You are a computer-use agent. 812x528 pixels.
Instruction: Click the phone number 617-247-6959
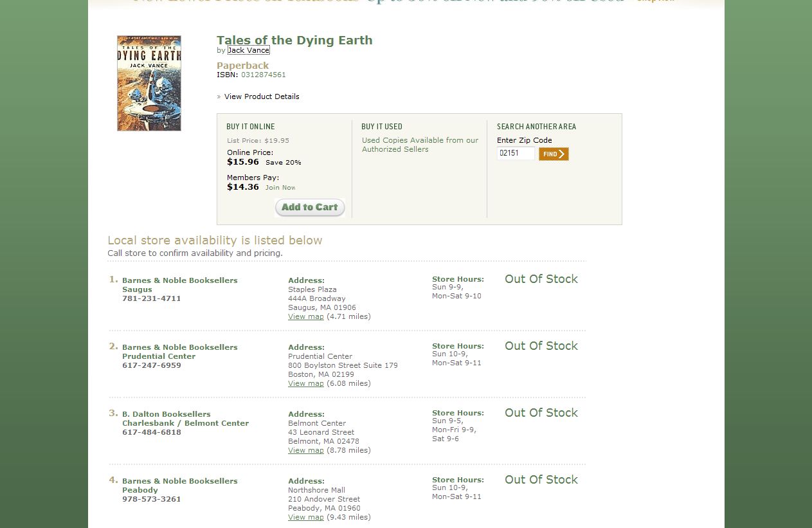click(x=152, y=365)
